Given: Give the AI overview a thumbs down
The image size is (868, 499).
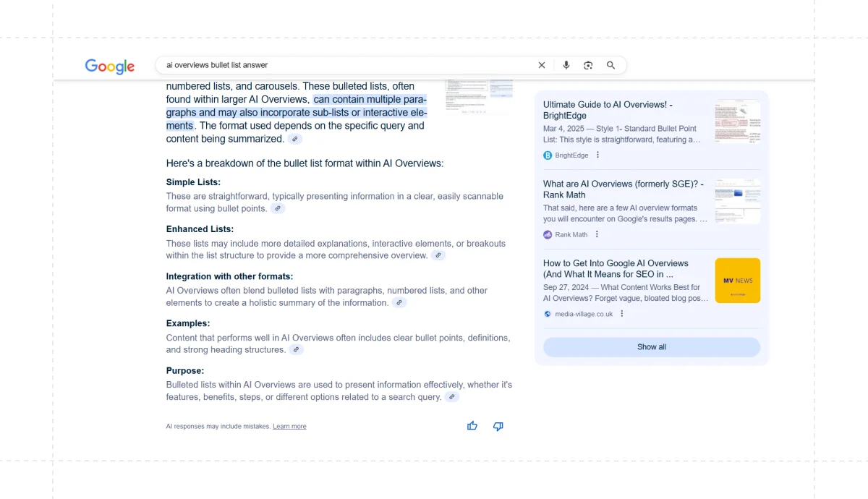Looking at the screenshot, I should pyautogui.click(x=498, y=426).
